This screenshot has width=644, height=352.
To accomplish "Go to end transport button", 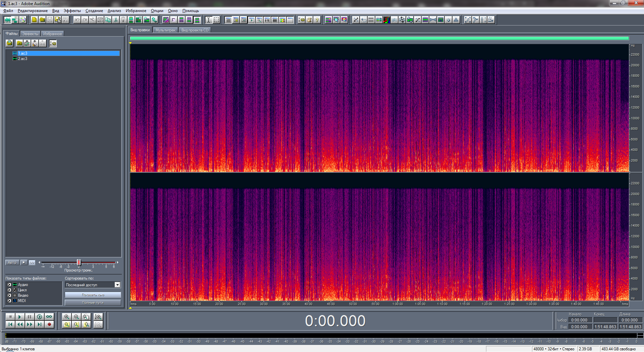I will pyautogui.click(x=40, y=325).
